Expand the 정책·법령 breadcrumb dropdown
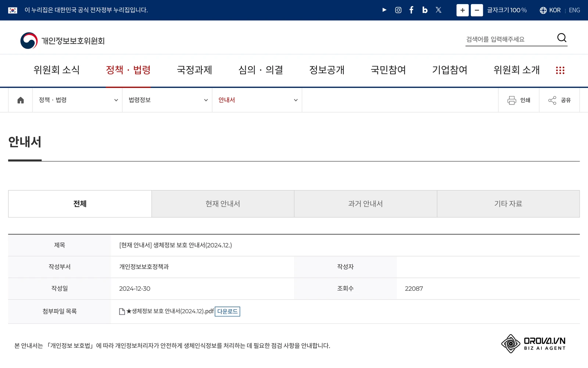 pos(77,100)
